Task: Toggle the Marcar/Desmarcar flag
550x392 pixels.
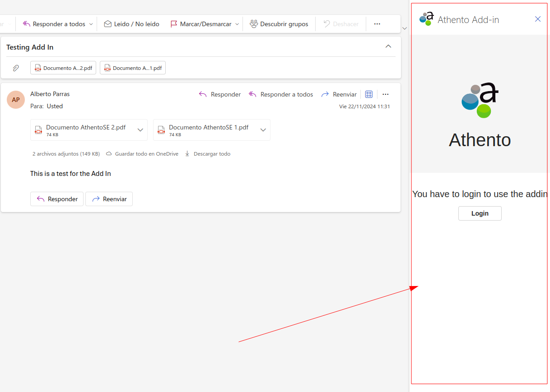Action: pyautogui.click(x=201, y=24)
